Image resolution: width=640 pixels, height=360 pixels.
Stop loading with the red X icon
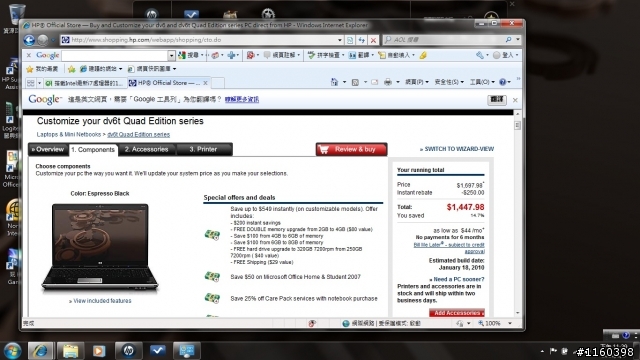(373, 40)
